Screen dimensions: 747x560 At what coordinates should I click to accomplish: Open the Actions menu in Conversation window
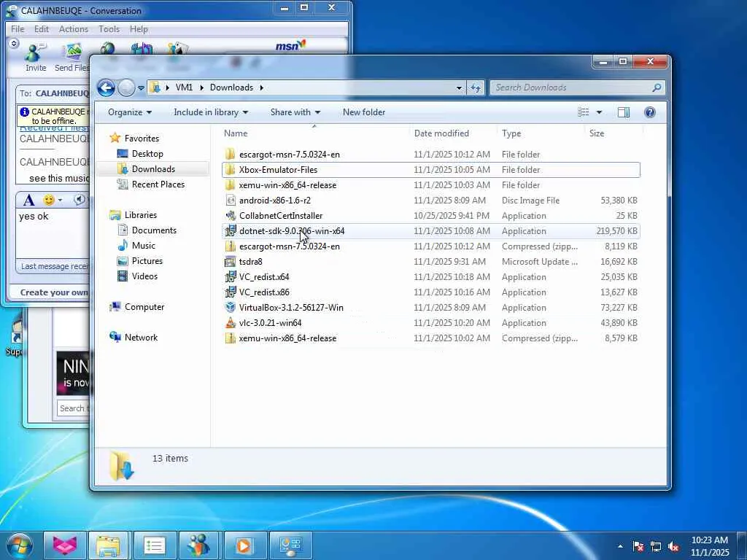[74, 29]
